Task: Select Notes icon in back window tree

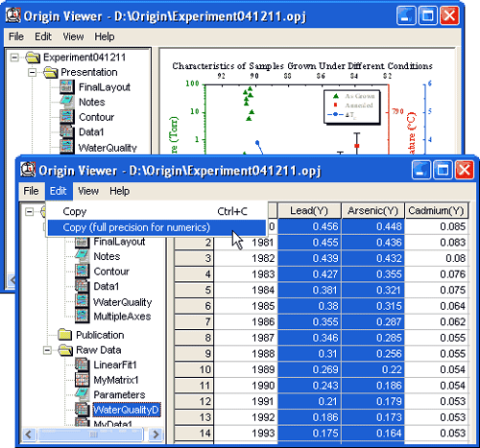Action: [67, 102]
